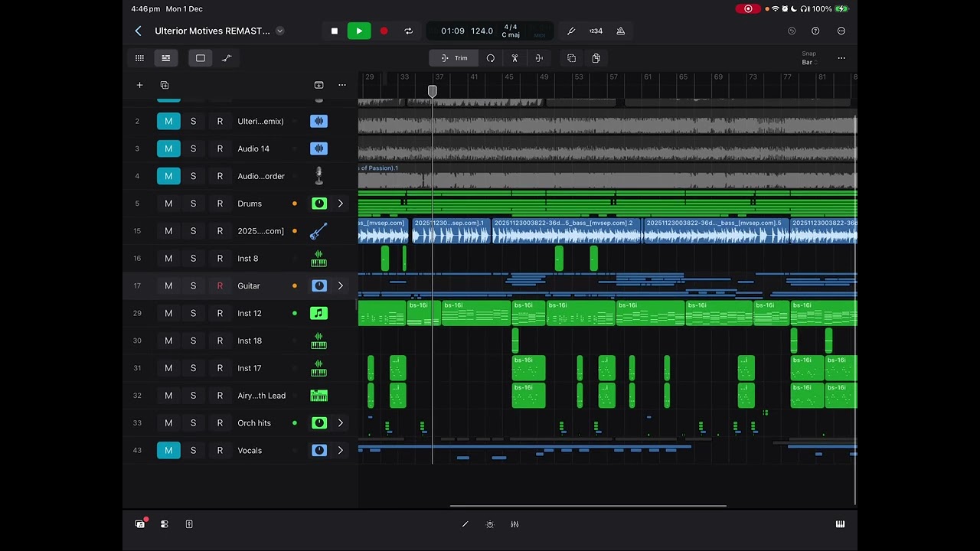
Task: Click the paste clipboard icon
Action: [596, 58]
